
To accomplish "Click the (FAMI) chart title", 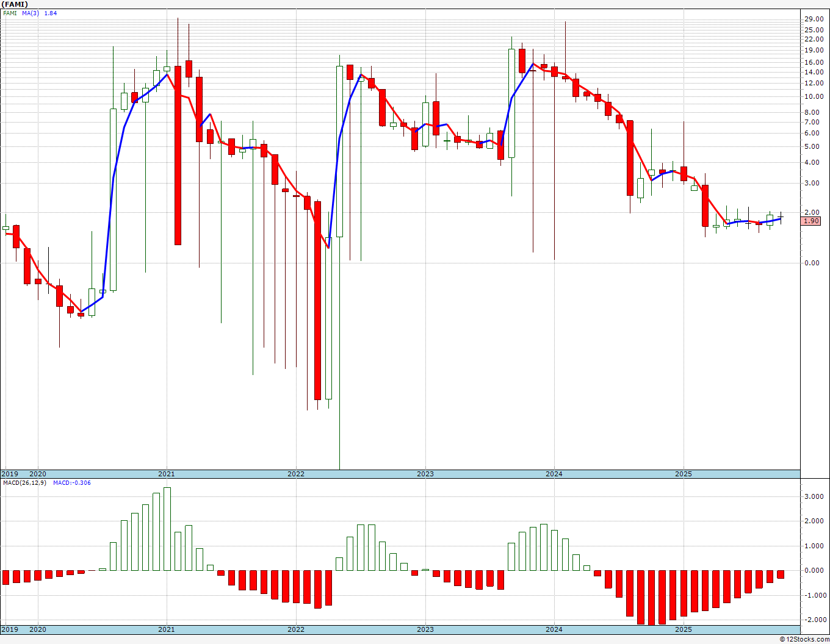I will coord(14,4).
